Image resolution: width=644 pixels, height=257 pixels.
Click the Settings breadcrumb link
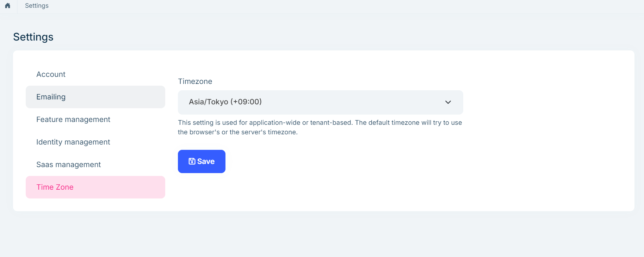tap(37, 6)
